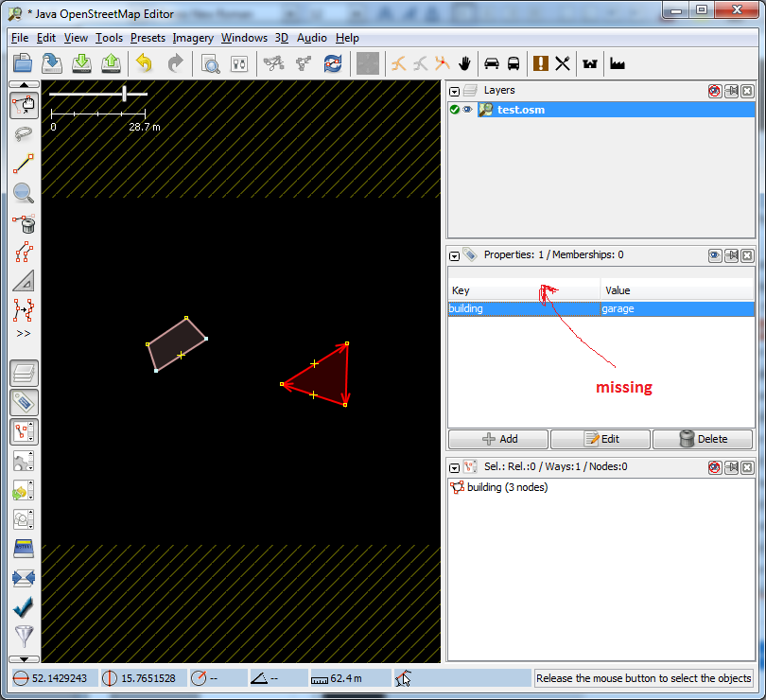Toggle the Layers panel button in sidebar
This screenshot has width=766, height=700.
pyautogui.click(x=24, y=374)
